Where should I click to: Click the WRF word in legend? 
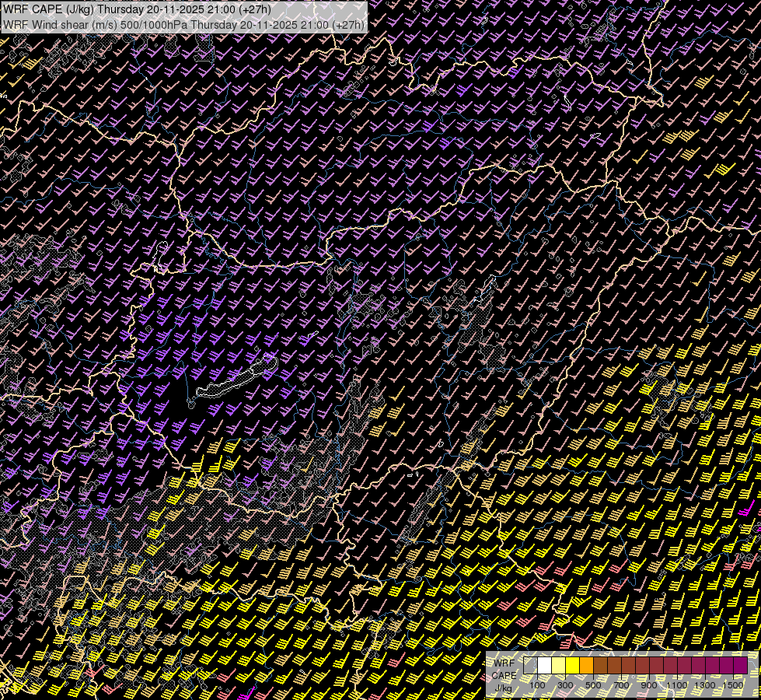coord(504,663)
